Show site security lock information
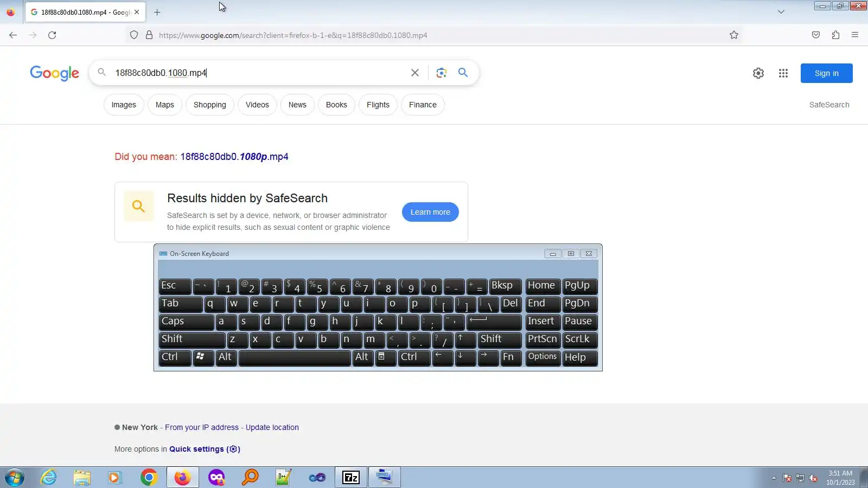The height and width of the screenshot is (488, 868). point(149,35)
